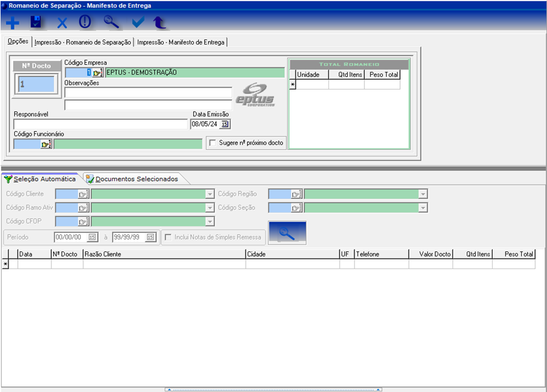Viewport: 547px width, 392px height.
Task: Open the Data Emissão calendar picker
Action: [x=225, y=124]
